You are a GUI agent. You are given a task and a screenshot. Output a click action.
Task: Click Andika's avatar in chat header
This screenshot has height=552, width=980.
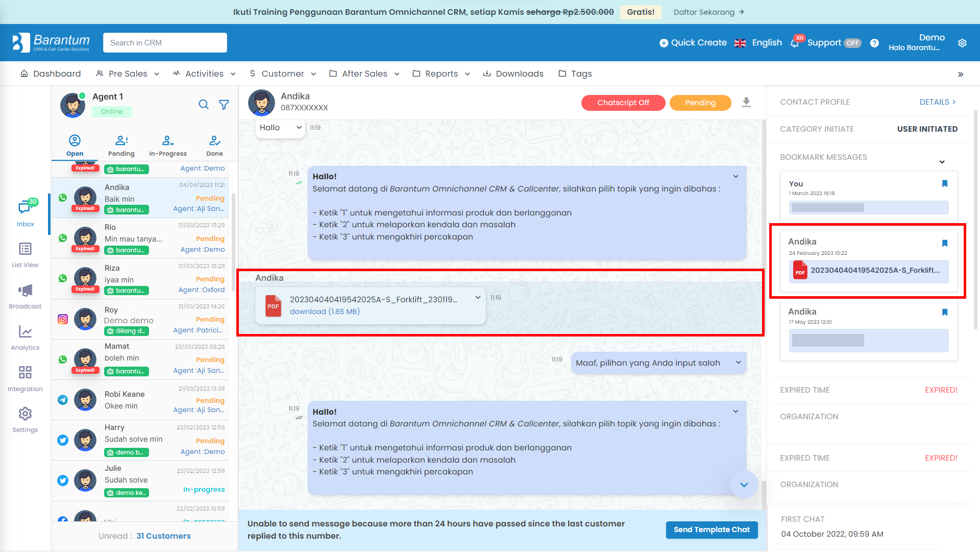click(x=261, y=103)
